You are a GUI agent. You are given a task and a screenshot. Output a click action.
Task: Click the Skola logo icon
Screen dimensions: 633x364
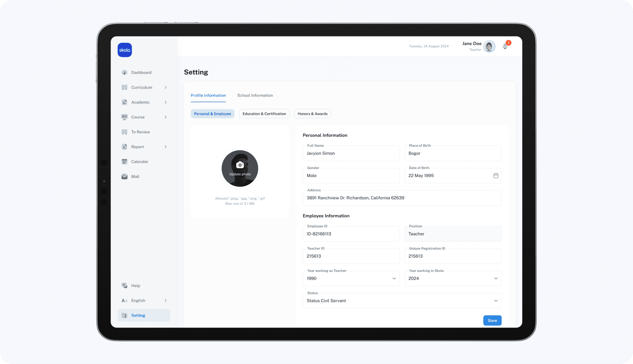click(125, 50)
